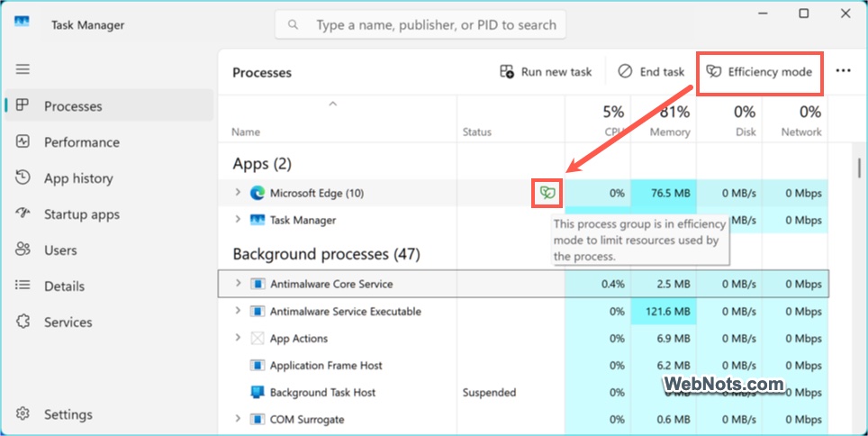Screen dimensions: 868x436
Task: Open the Services tab
Action: click(x=108, y=322)
